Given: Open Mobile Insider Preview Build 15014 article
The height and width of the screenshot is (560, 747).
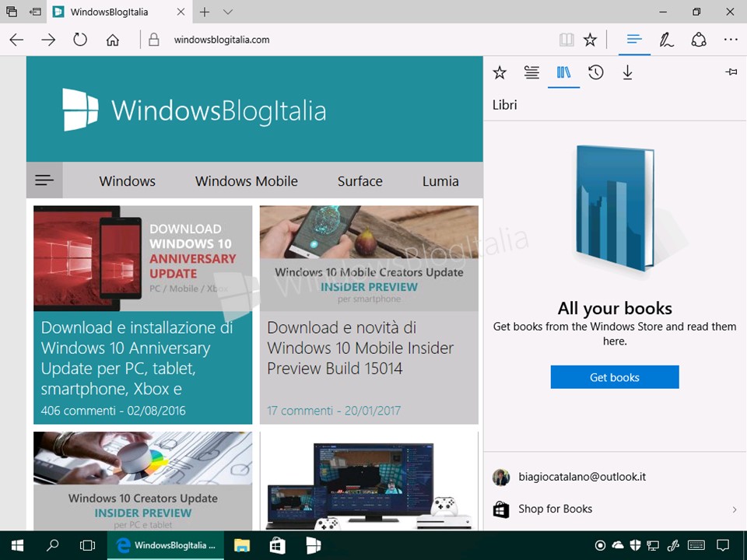Looking at the screenshot, I should tap(360, 348).
